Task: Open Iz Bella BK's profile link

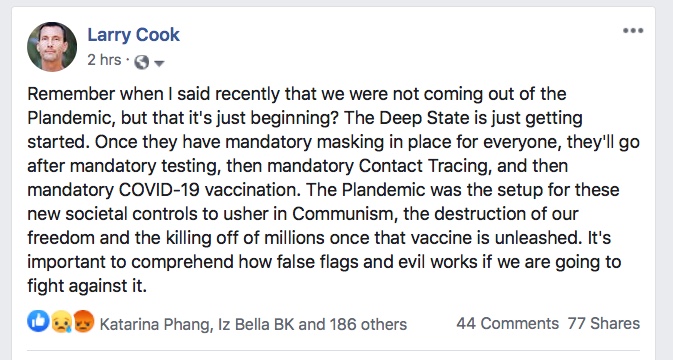Action: [x=256, y=324]
